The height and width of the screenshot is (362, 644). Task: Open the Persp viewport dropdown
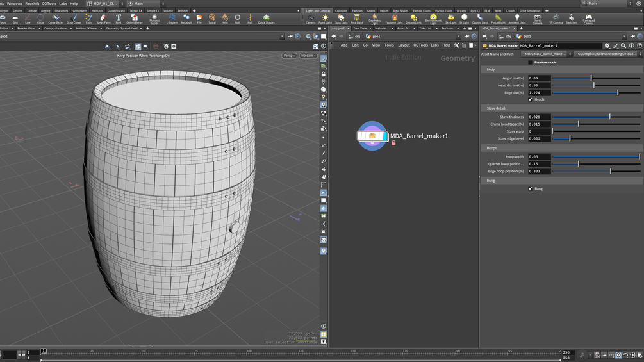click(x=289, y=56)
